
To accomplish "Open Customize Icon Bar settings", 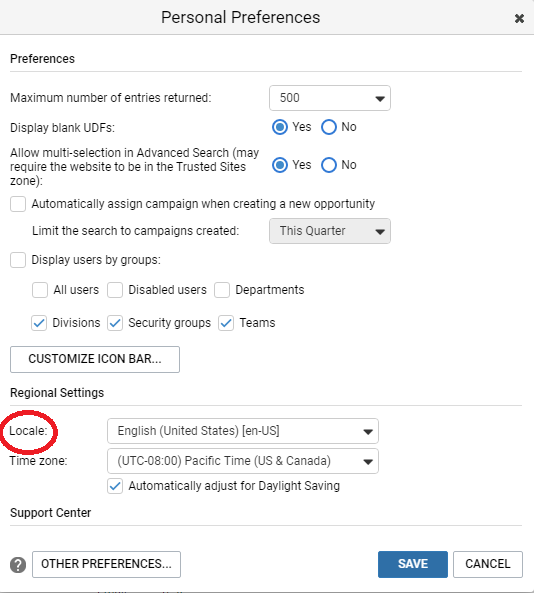I will click(95, 359).
